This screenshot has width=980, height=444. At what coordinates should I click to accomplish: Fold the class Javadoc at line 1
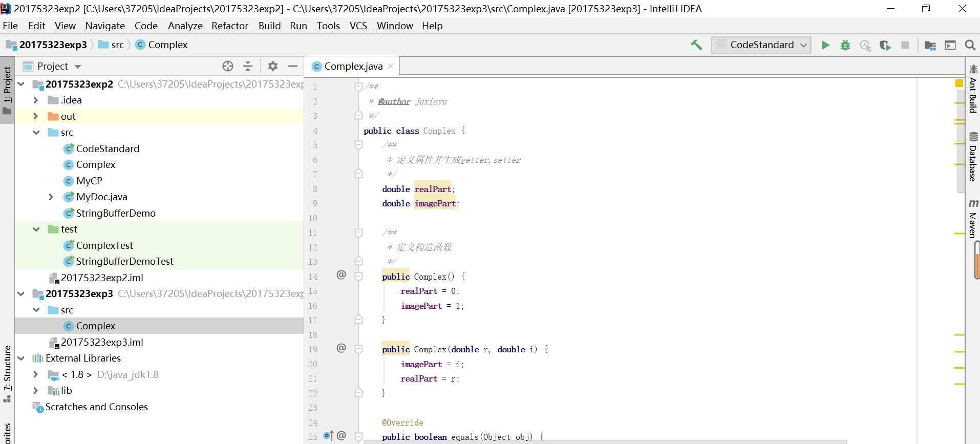pos(358,87)
